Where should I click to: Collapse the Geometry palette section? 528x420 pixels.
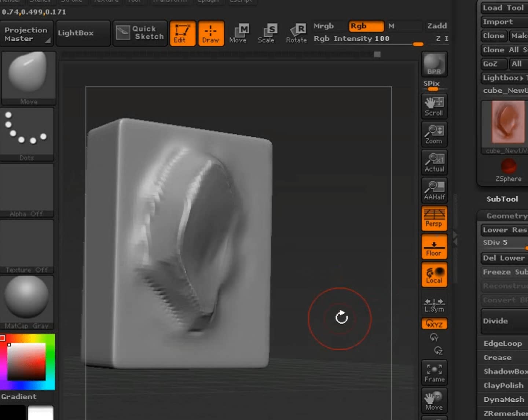point(506,216)
